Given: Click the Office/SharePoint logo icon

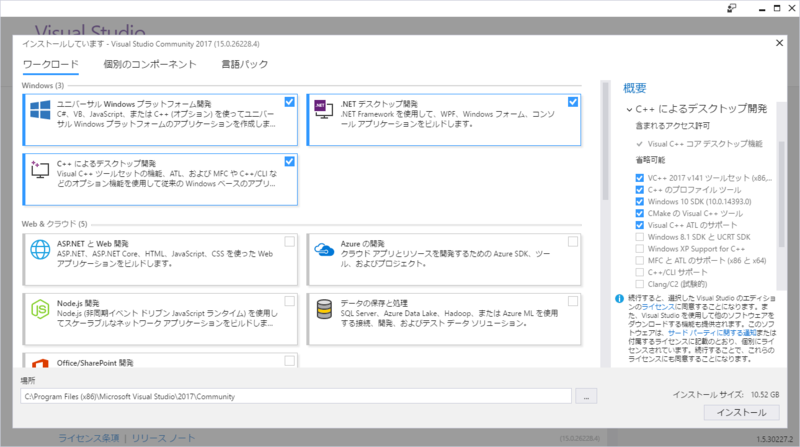Looking at the screenshot, I should click(x=40, y=363).
